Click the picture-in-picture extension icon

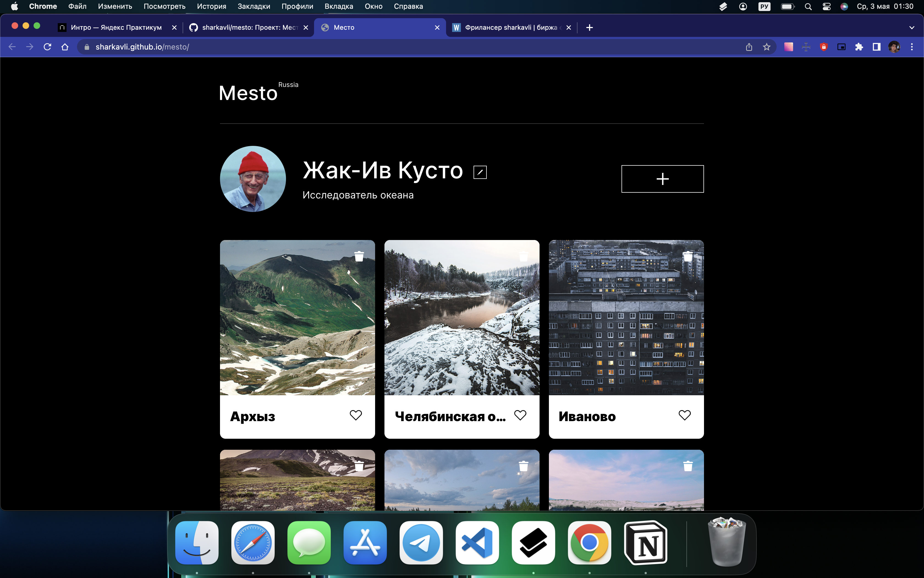(841, 47)
